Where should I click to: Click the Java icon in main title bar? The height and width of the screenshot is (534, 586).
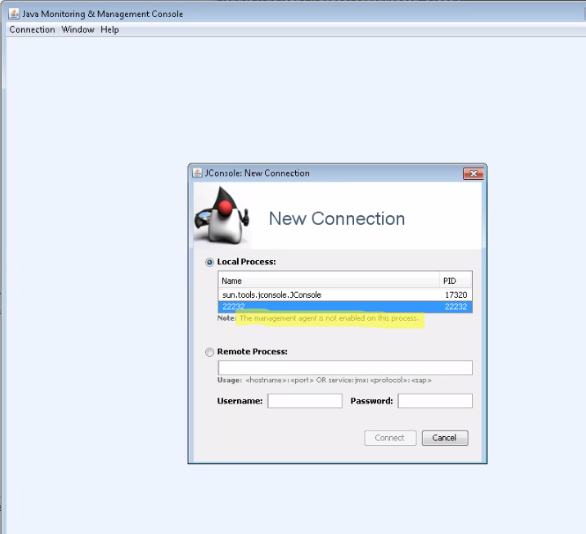pos(14,14)
